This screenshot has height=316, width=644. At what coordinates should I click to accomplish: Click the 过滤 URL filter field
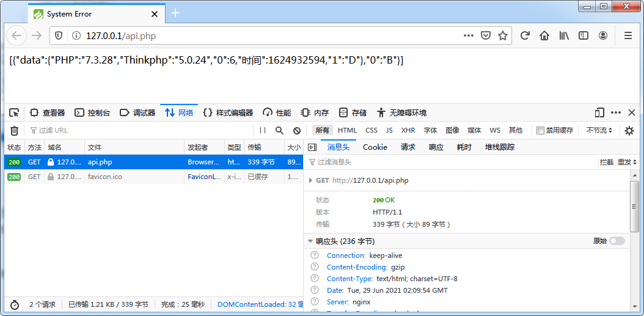pos(140,130)
